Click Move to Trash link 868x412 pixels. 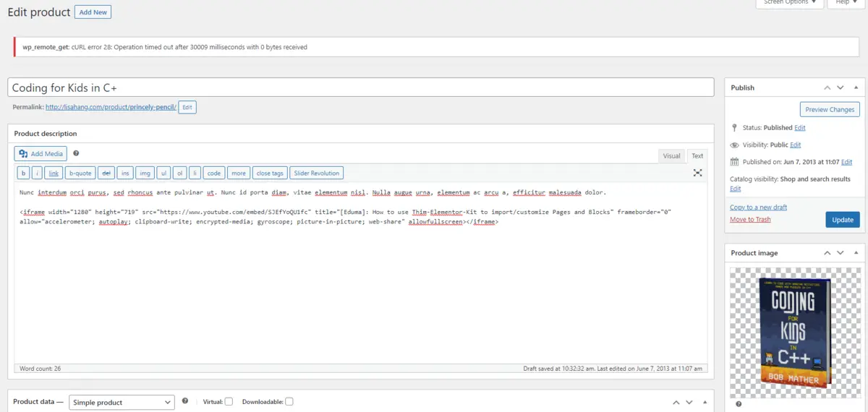tap(750, 219)
